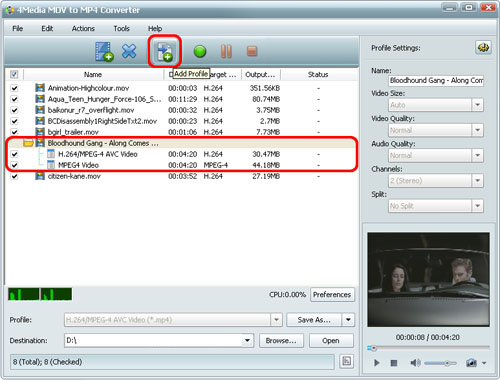
Task: Open the Help menu
Action: [x=155, y=29]
